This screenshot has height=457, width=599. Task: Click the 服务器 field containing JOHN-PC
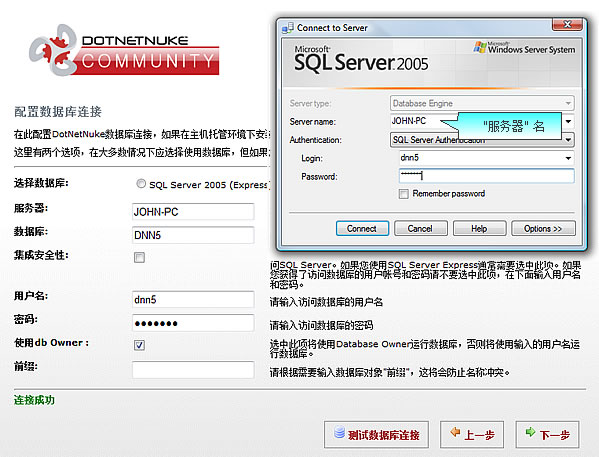click(193, 211)
